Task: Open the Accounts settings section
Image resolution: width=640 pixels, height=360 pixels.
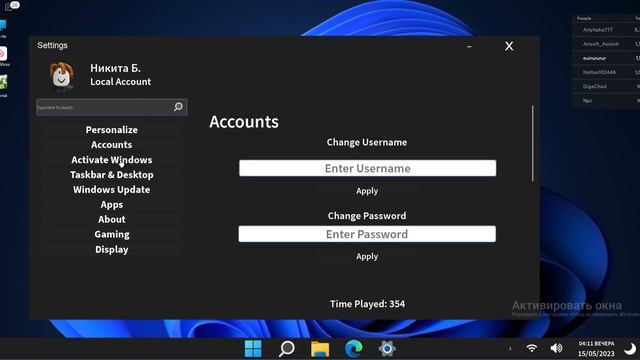Action: (x=111, y=145)
